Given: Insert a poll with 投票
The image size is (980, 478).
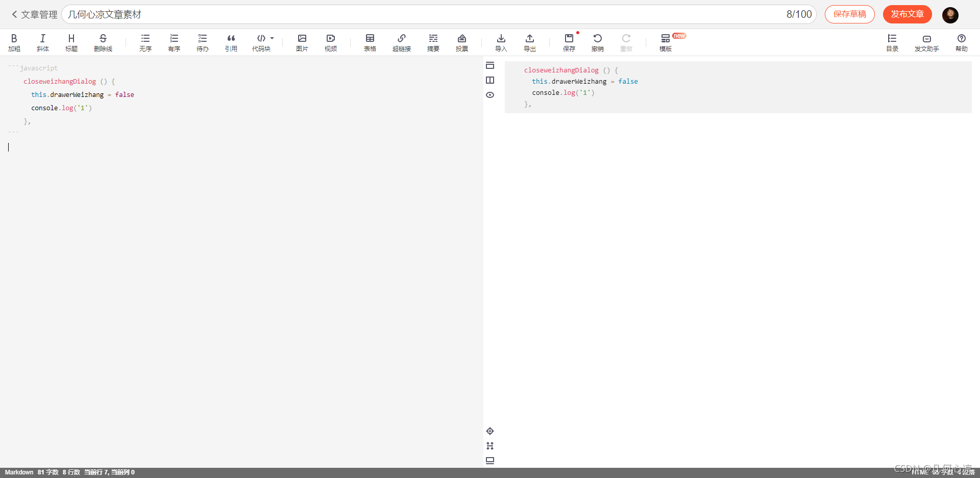Looking at the screenshot, I should click(x=462, y=42).
